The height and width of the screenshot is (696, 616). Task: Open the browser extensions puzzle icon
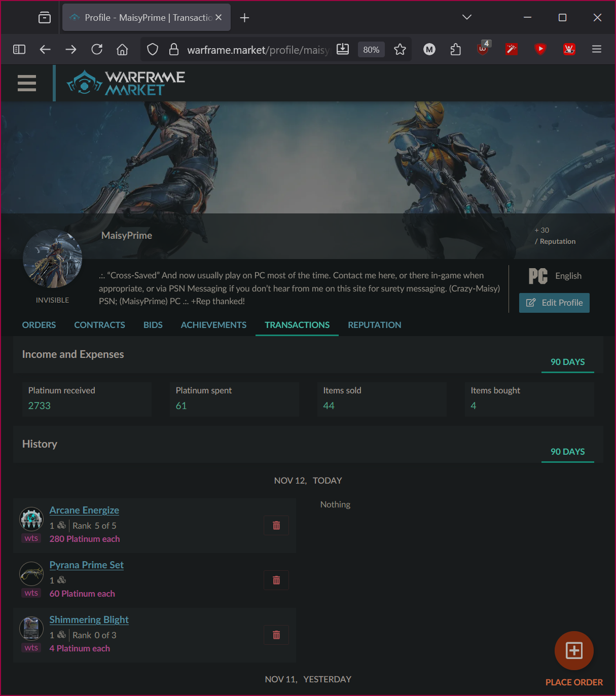(455, 49)
